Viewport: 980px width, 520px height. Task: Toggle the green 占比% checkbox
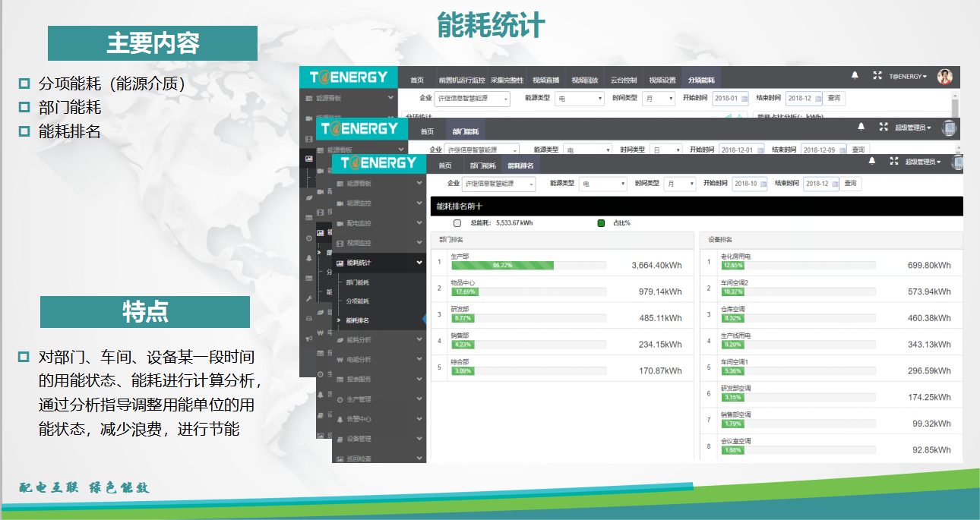601,223
